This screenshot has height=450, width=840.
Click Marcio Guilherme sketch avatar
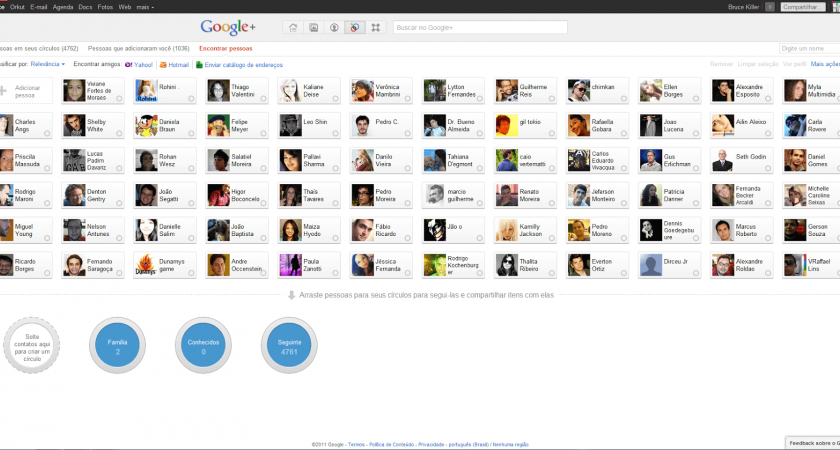[434, 195]
